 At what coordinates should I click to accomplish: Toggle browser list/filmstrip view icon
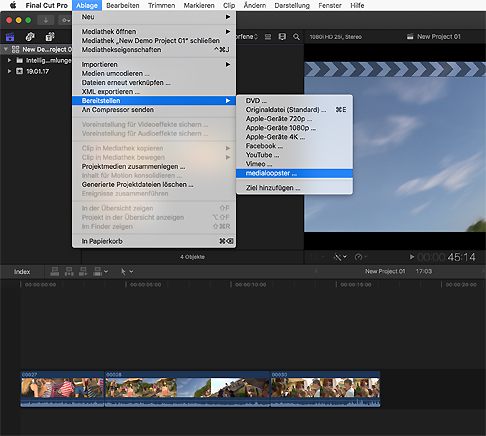tap(268, 37)
